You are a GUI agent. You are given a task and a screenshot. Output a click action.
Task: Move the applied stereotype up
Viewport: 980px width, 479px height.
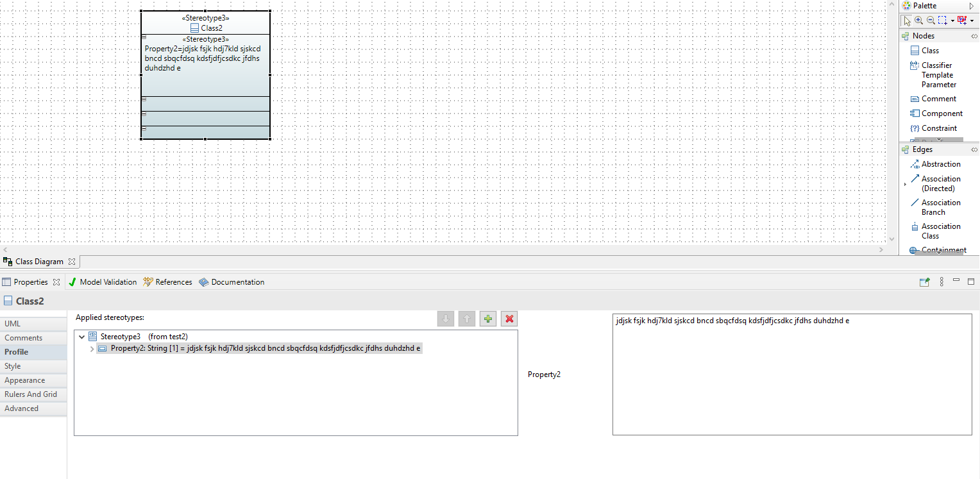(x=467, y=319)
